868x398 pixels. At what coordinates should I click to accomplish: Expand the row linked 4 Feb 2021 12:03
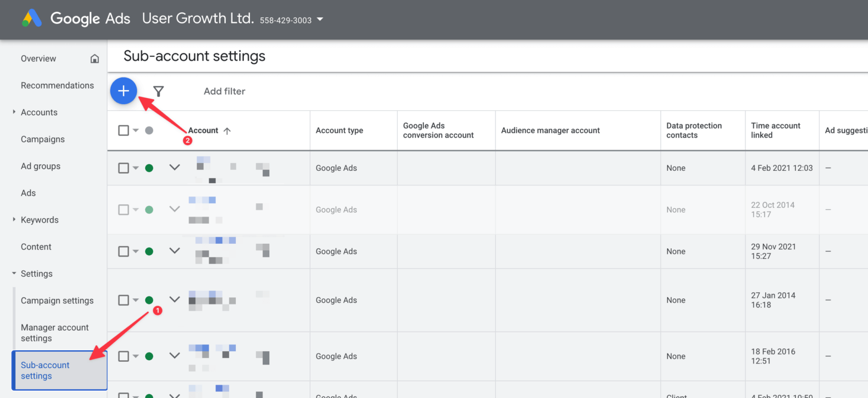coord(175,168)
